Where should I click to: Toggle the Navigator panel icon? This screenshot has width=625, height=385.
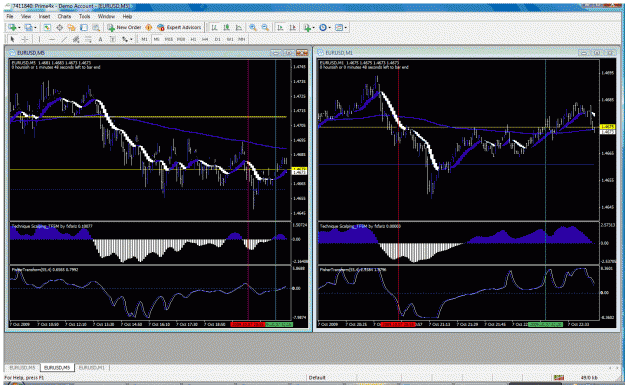71,28
